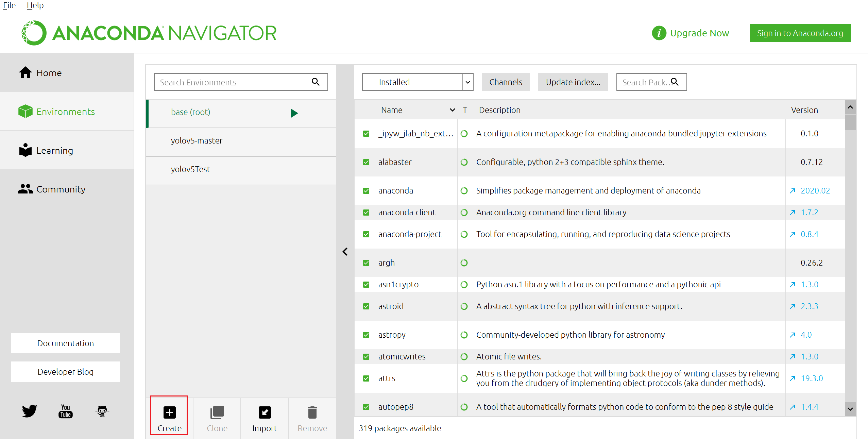Click the Search Packages magnifier icon
Screen dimensions: 868x439
675,82
